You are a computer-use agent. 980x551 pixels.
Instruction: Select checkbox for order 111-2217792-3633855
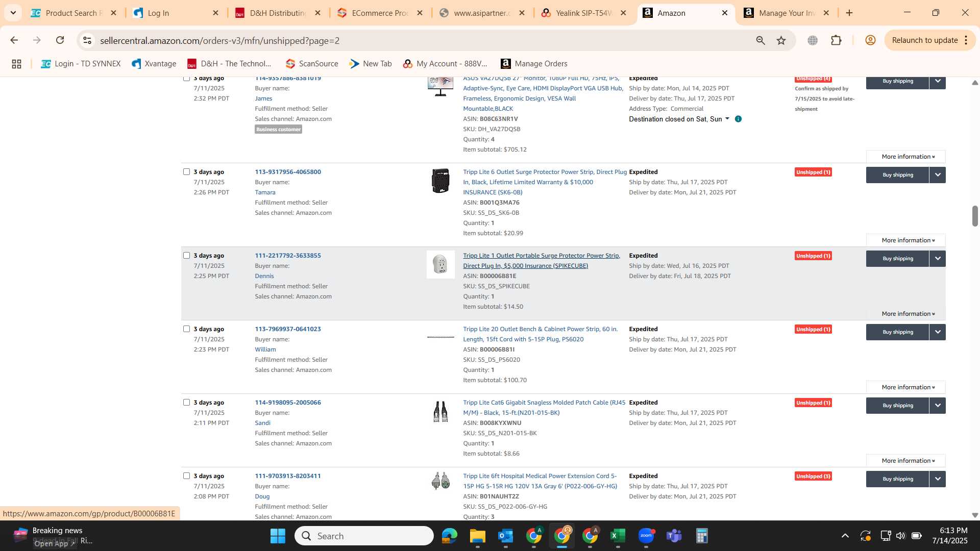186,256
